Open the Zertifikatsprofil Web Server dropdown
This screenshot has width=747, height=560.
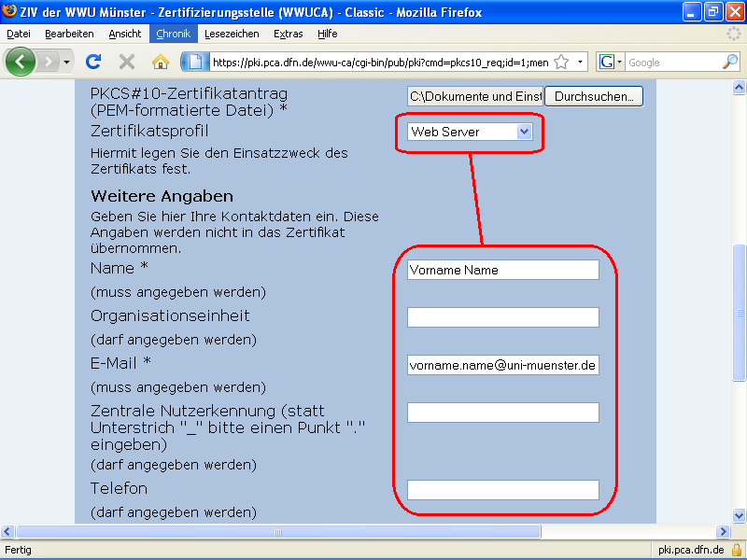pos(470,132)
